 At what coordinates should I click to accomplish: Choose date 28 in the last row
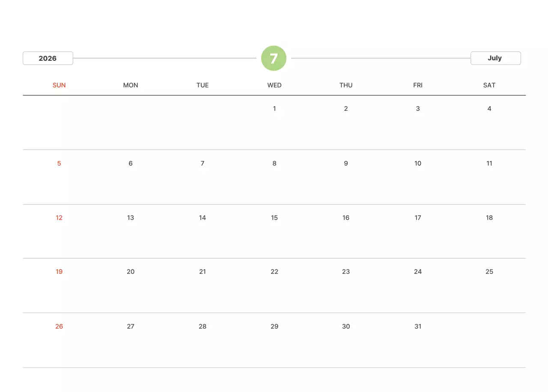(x=203, y=327)
